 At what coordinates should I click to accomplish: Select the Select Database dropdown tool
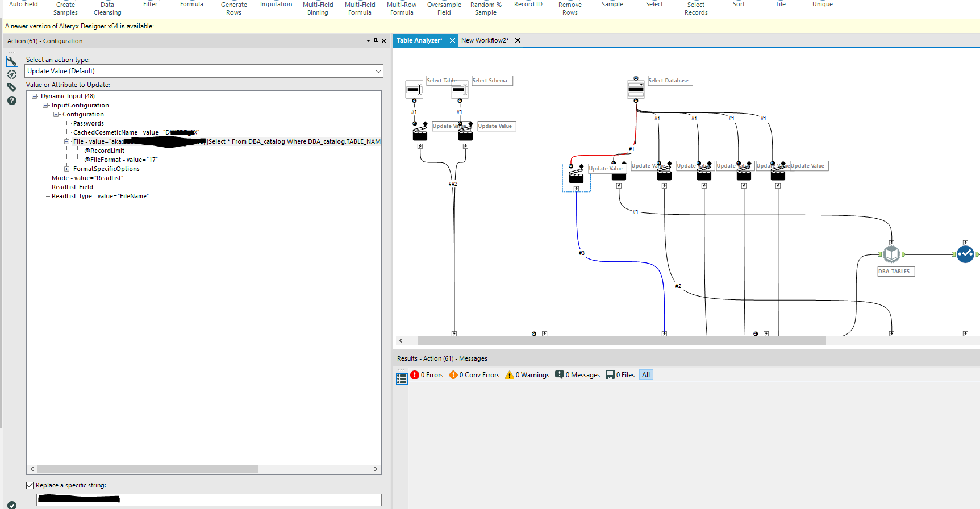point(636,89)
